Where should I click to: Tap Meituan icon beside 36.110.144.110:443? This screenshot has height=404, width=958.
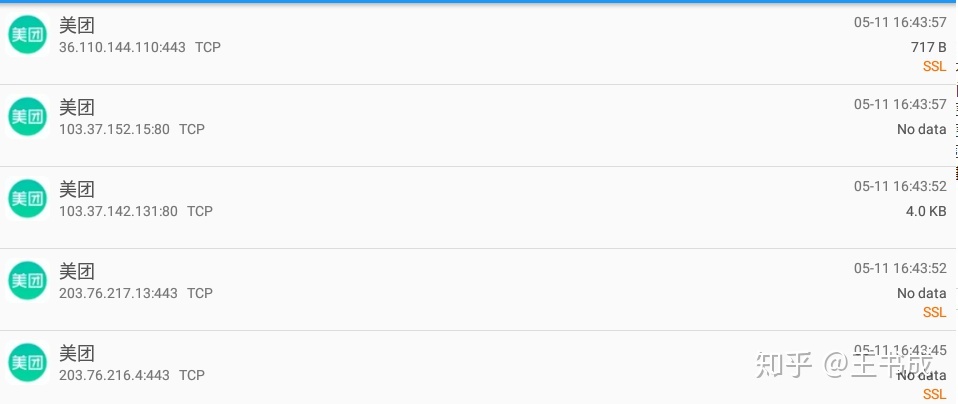[x=27, y=34]
